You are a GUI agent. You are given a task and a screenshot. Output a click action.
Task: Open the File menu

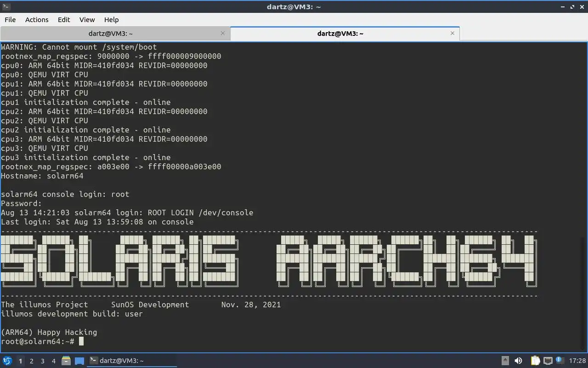coord(10,20)
